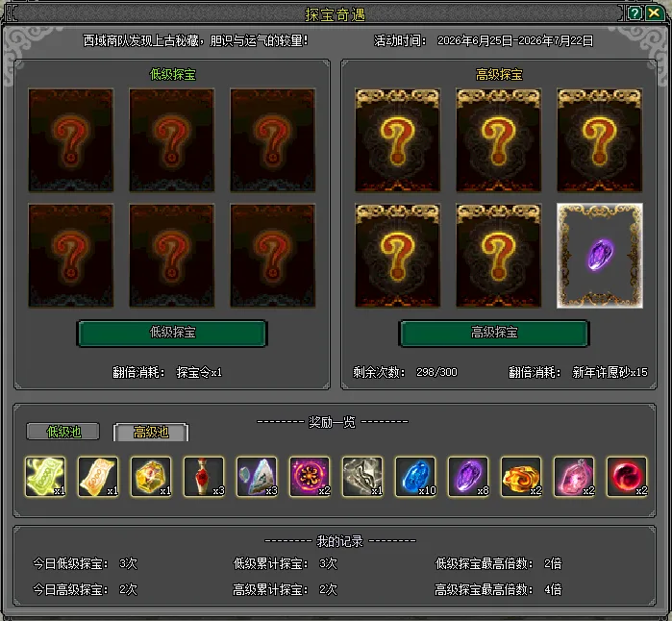The width and height of the screenshot is (672, 621).
Task: Close the 探宝奇遇 window
Action: point(654,13)
